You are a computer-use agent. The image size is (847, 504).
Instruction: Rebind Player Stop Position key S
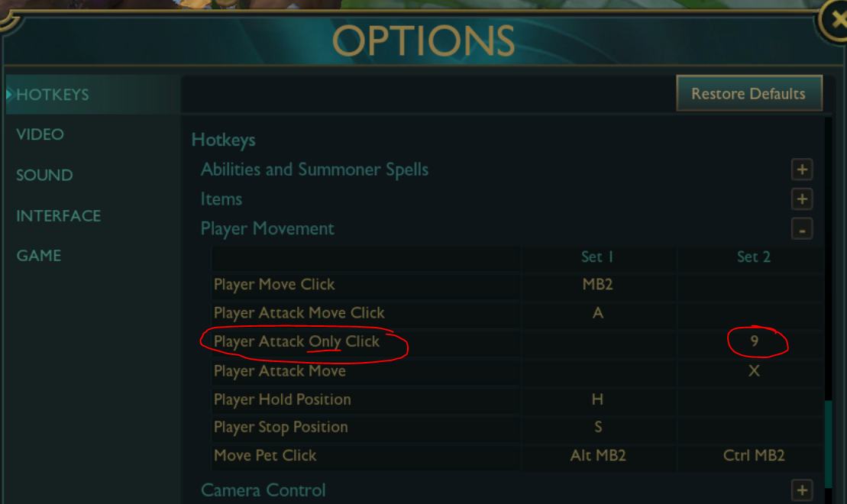(x=597, y=428)
